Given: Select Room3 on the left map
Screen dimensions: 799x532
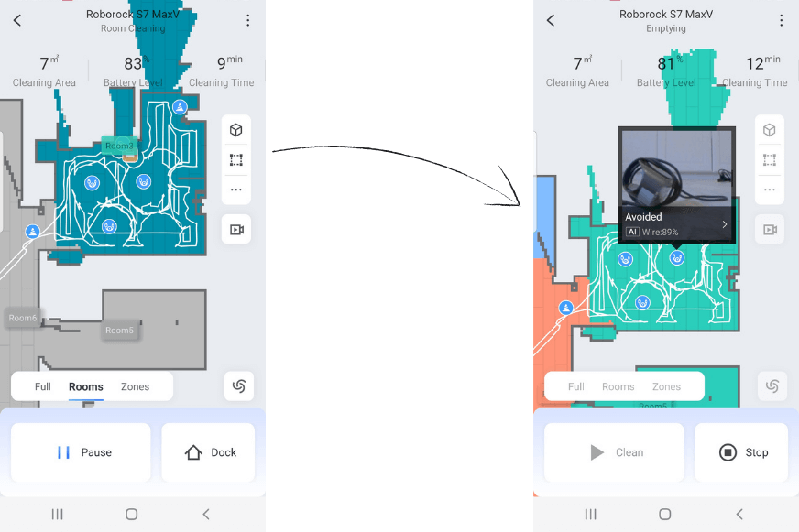Looking at the screenshot, I should click(x=120, y=146).
